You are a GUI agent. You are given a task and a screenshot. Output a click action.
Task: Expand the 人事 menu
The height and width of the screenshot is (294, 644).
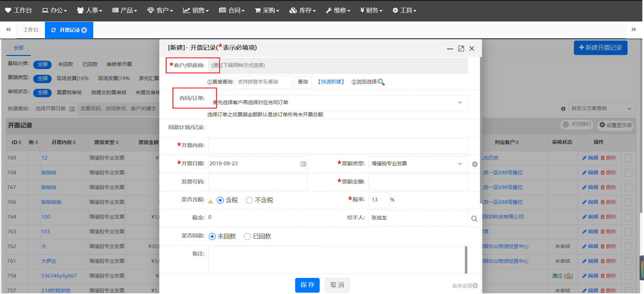pyautogui.click(x=90, y=10)
